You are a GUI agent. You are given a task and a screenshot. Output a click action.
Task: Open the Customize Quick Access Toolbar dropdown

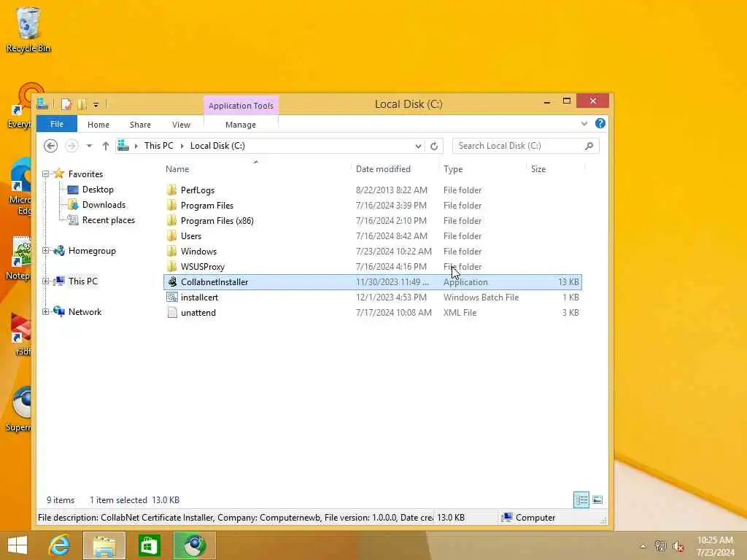(x=96, y=105)
